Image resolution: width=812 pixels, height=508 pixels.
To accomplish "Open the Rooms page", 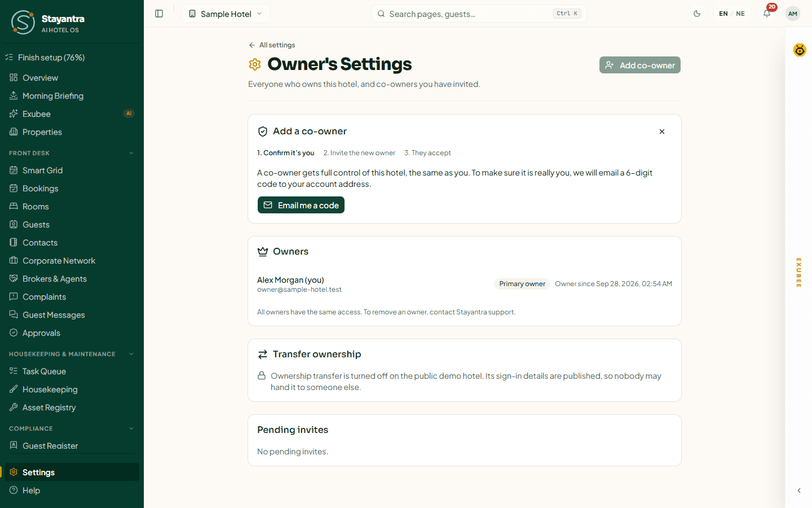I will coord(72,207).
